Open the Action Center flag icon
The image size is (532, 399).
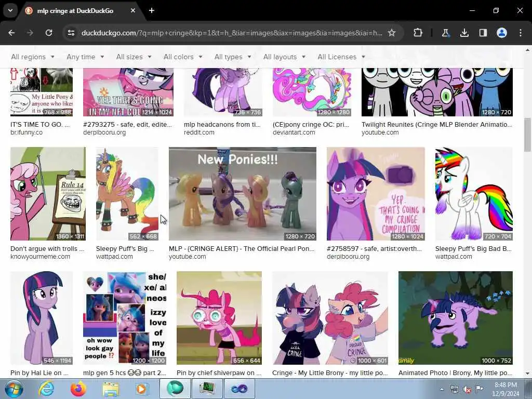point(478,389)
